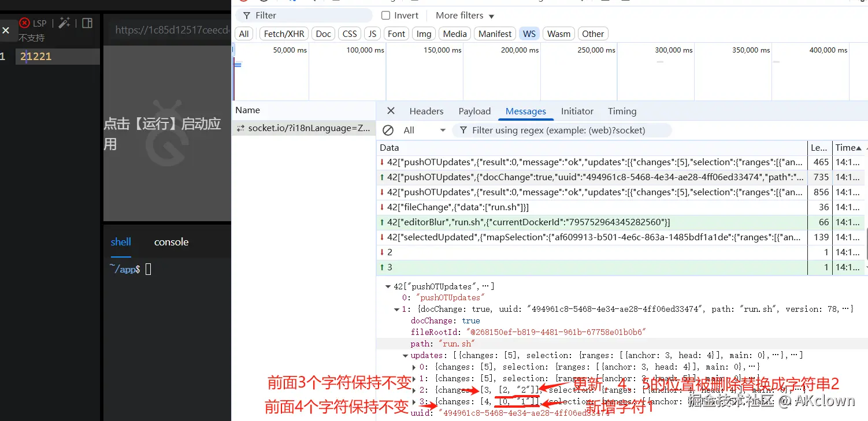
Task: Select the Manifest filter
Action: [x=495, y=34]
